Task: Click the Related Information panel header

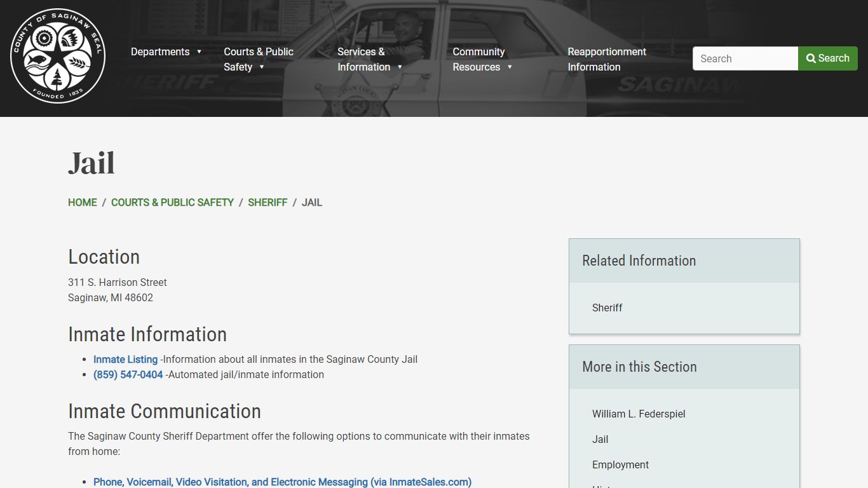Action: pyautogui.click(x=684, y=261)
